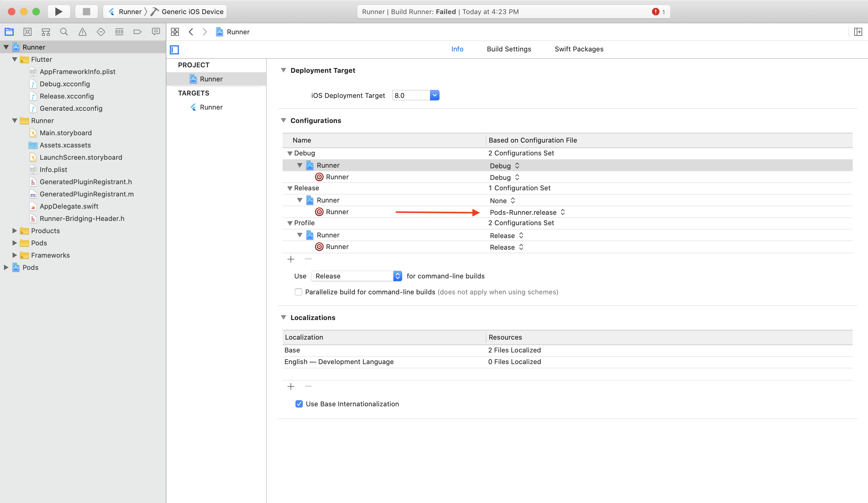The height and width of the screenshot is (503, 868).
Task: Open command-line builds Release dropdown
Action: click(357, 276)
